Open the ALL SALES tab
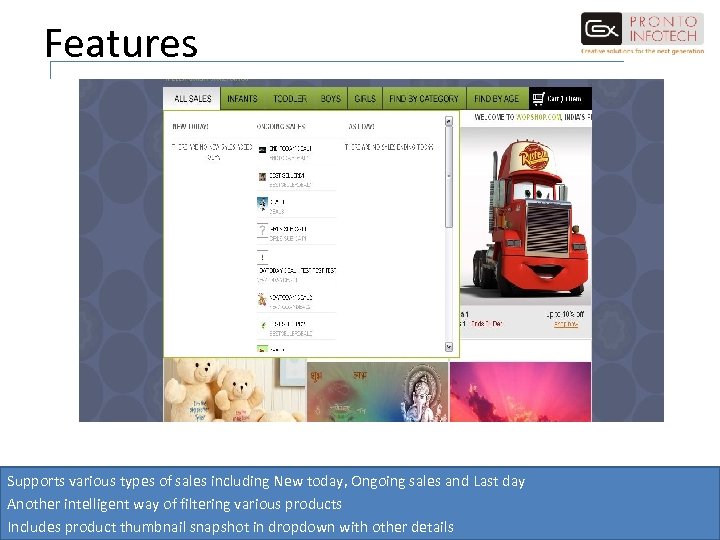Image resolution: width=720 pixels, height=540 pixels. click(x=192, y=99)
